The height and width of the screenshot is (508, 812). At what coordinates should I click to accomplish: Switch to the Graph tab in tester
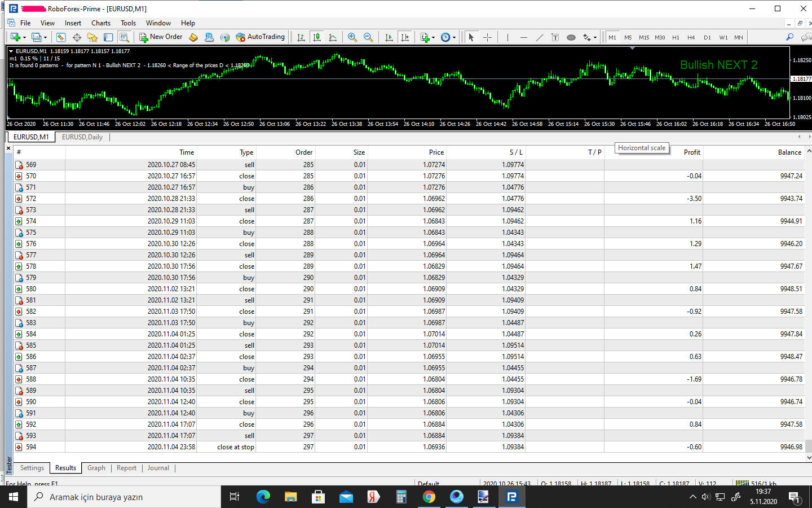pos(96,468)
